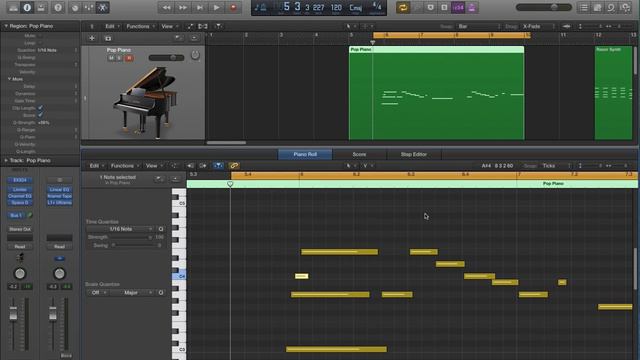Click the Pop Piano track pan knob

click(x=195, y=55)
